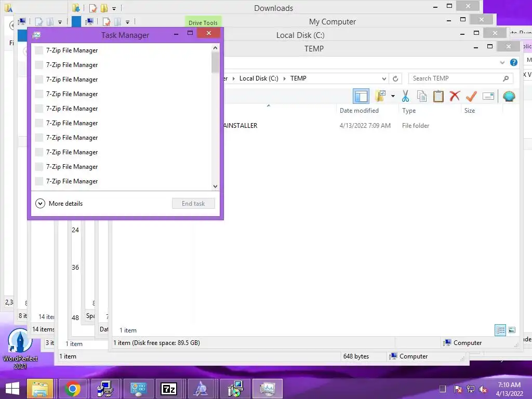532x399 pixels.
Task: Click Properties icon in Downloads quick access
Action: coord(93,8)
